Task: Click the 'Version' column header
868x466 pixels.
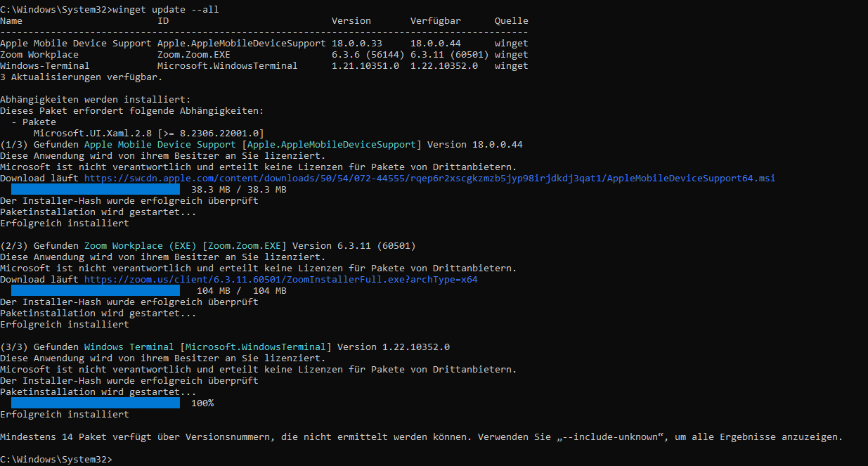Action: coord(351,21)
